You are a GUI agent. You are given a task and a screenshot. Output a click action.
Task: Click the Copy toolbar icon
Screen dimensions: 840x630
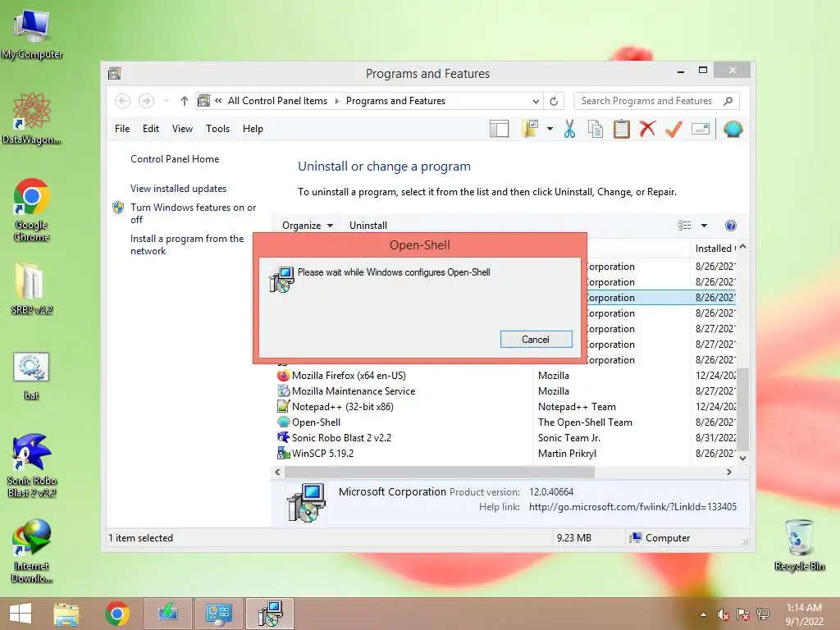596,129
